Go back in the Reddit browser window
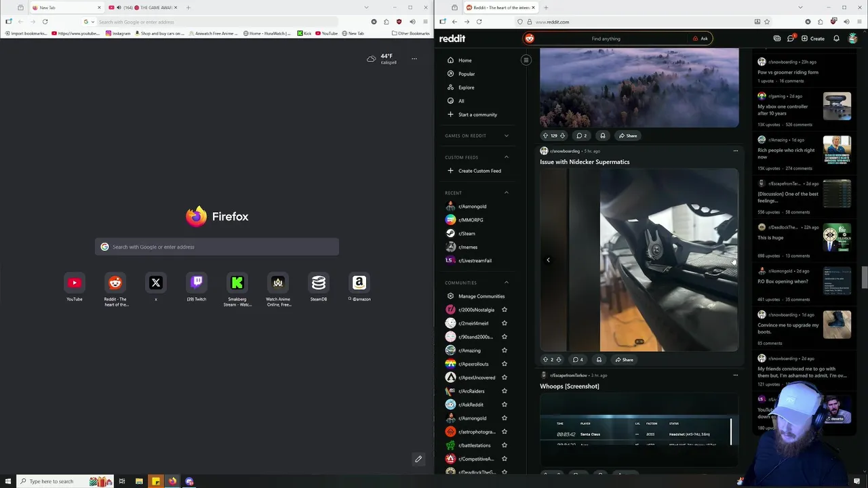868x488 pixels. (454, 22)
